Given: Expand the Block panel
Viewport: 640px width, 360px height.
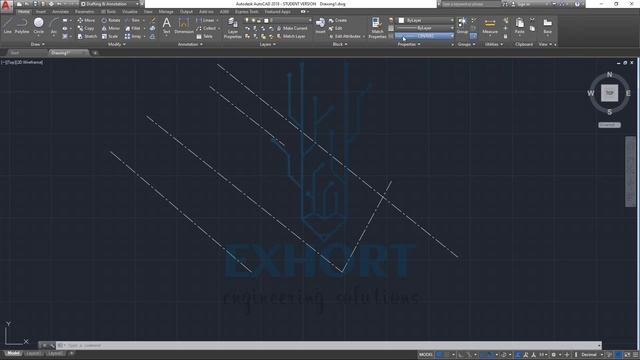Looking at the screenshot, I should (340, 44).
